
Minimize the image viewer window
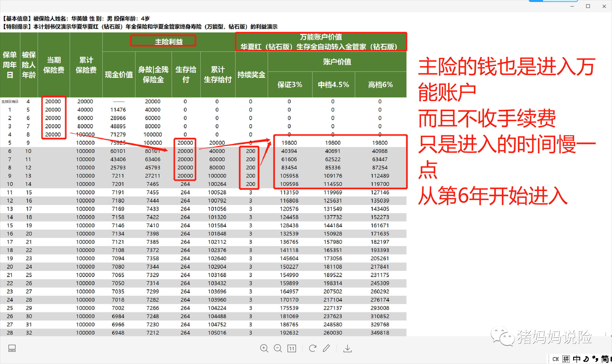(x=572, y=6)
